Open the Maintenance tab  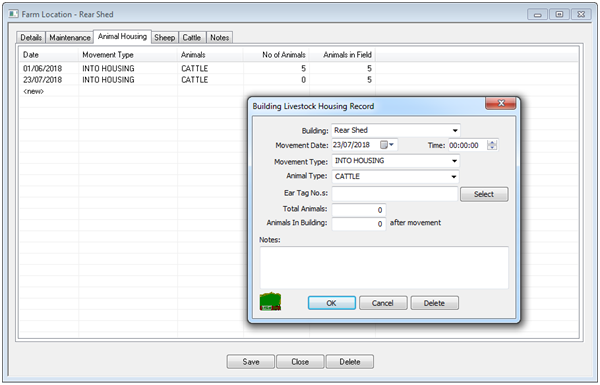(70, 38)
